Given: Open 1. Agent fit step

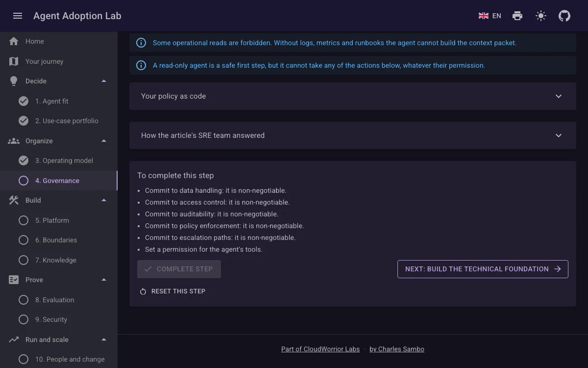Looking at the screenshot, I should pyautogui.click(x=59, y=101).
